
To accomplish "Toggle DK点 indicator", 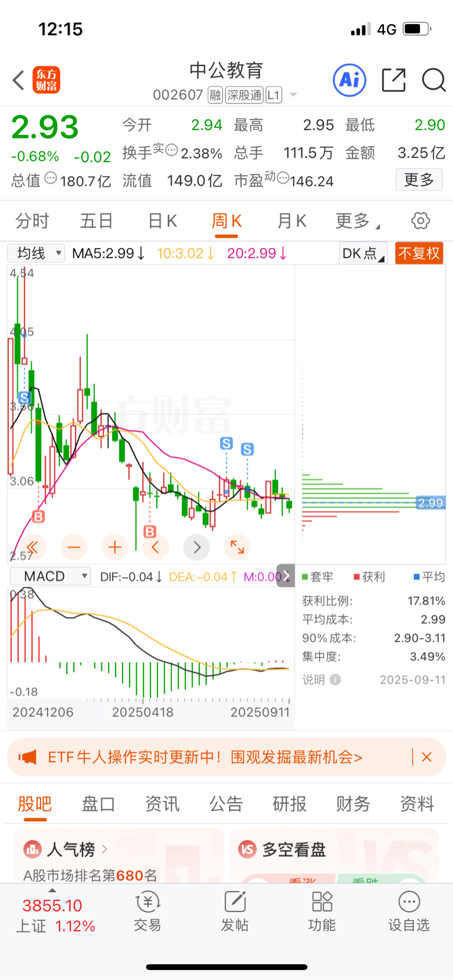I will 363,253.
